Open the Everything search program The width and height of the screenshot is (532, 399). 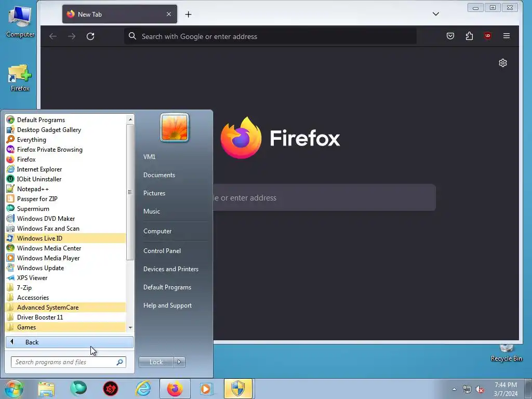pos(66,139)
